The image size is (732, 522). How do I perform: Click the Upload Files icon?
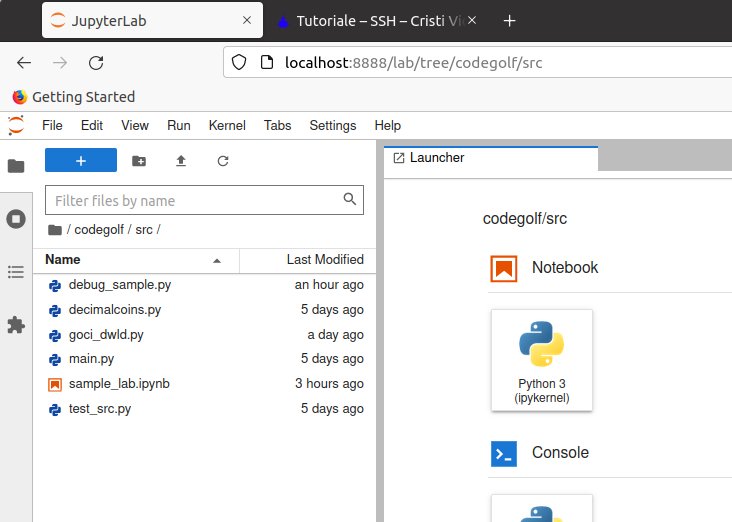click(x=181, y=161)
